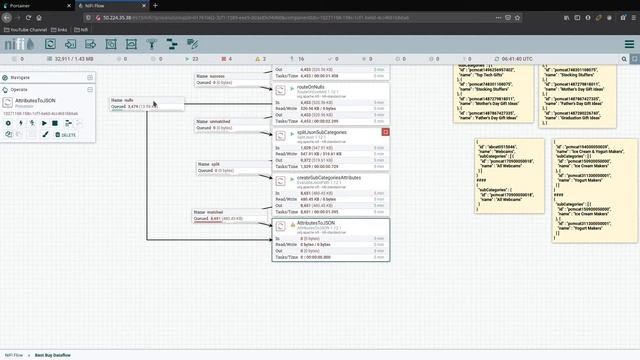Switch to the NiFi Flow browser tab
Screen dimensions: 640x360
click(x=111, y=6)
